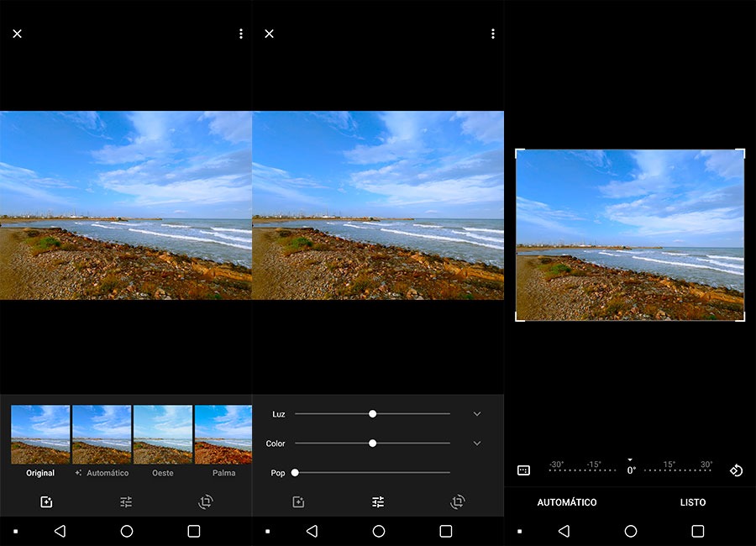
Task: Confirm crop with the LISTO button
Action: pyautogui.click(x=693, y=502)
